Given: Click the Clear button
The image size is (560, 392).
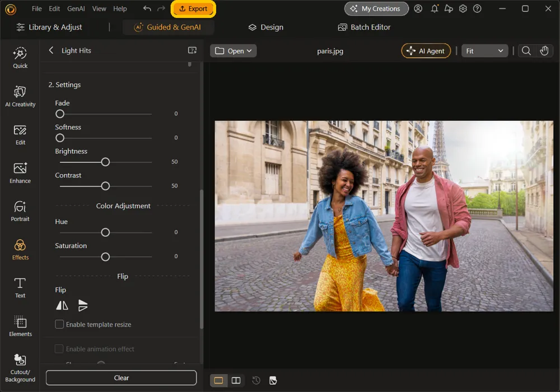Looking at the screenshot, I should (x=121, y=377).
